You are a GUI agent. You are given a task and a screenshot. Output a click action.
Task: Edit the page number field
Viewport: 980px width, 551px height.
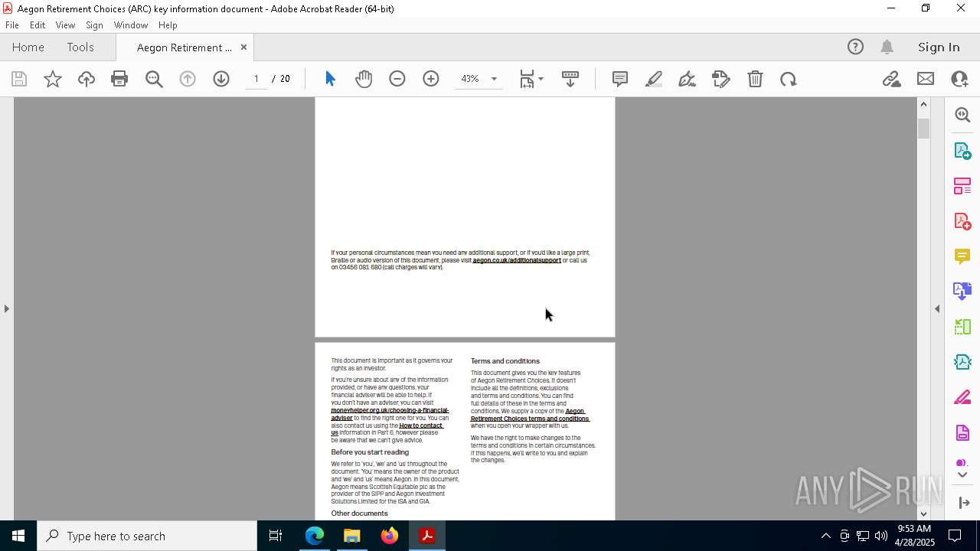[x=256, y=79]
